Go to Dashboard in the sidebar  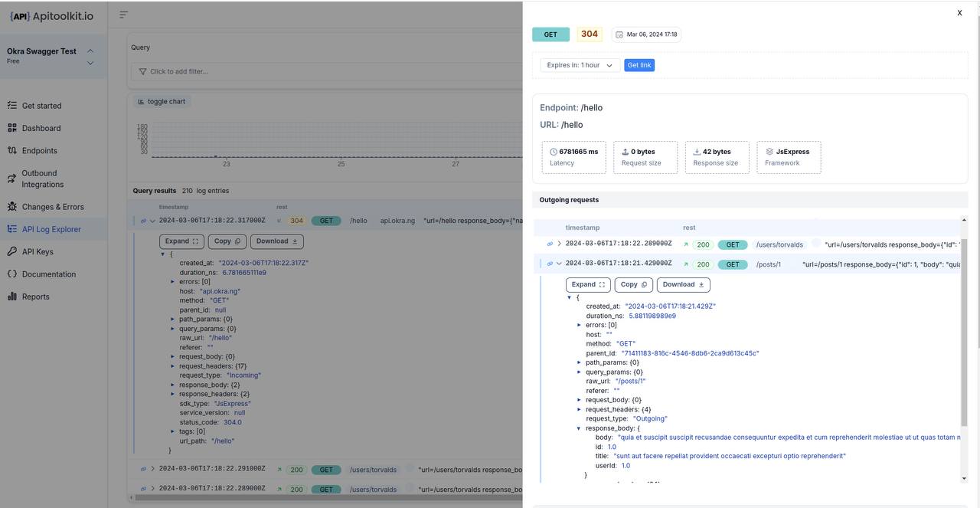coord(41,128)
